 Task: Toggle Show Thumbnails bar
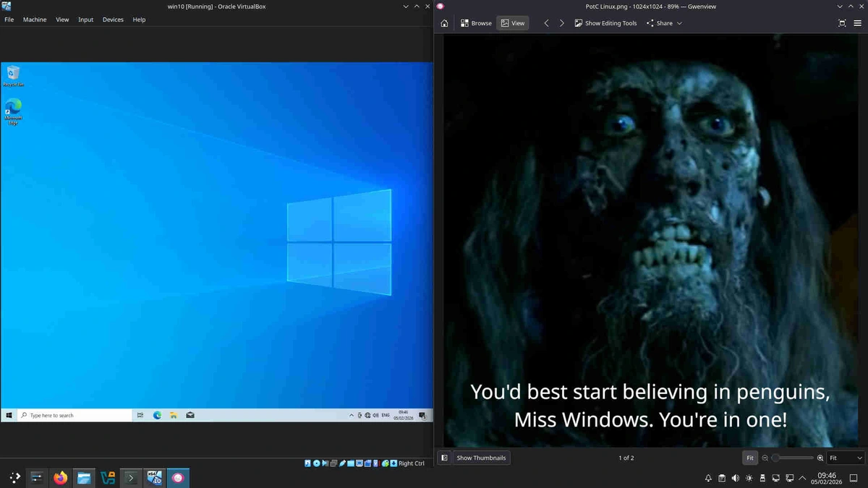(481, 458)
